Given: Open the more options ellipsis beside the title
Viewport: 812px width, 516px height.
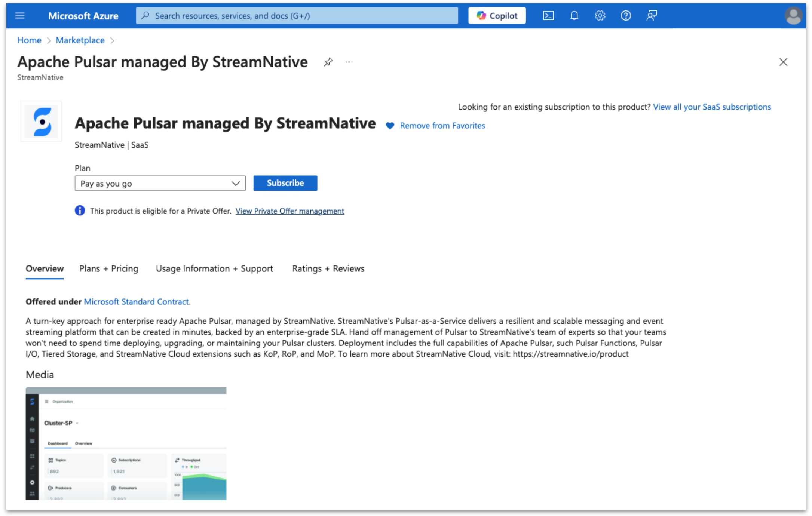Looking at the screenshot, I should click(349, 62).
